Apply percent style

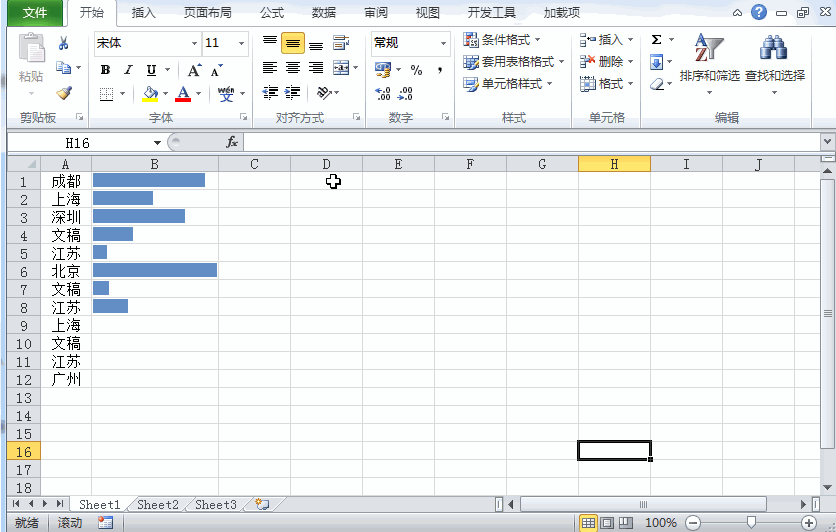pos(416,70)
